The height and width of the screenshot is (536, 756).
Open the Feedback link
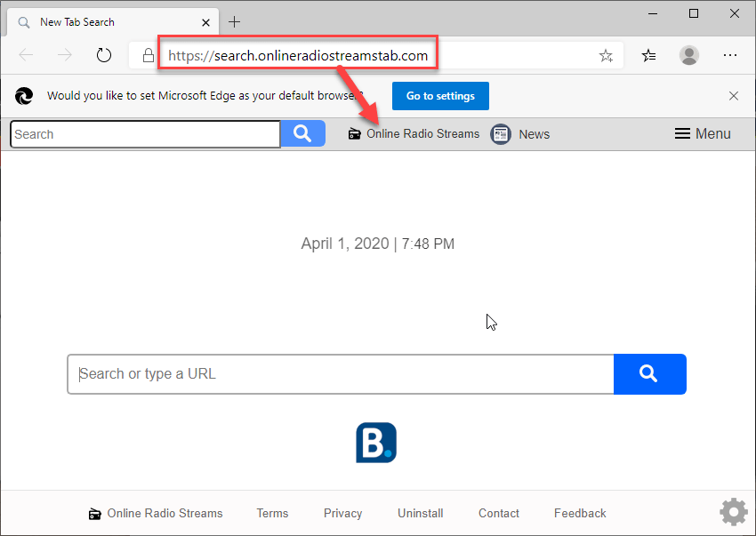(580, 514)
